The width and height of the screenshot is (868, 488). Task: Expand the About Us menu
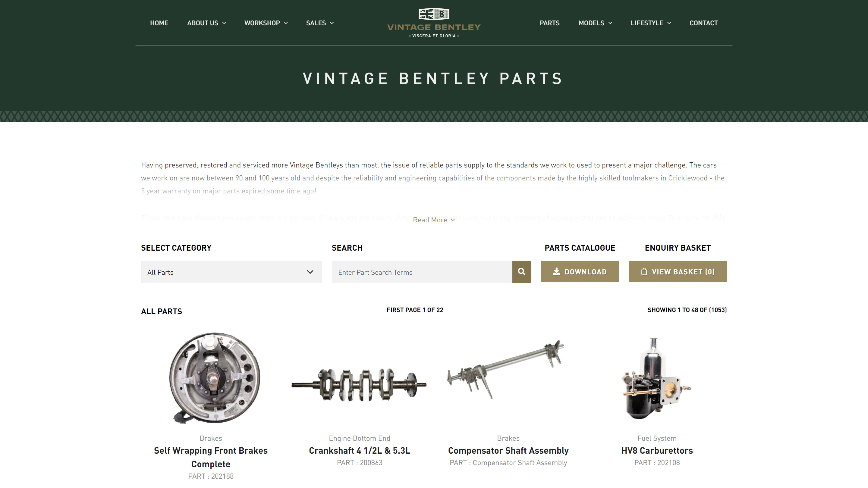[206, 23]
